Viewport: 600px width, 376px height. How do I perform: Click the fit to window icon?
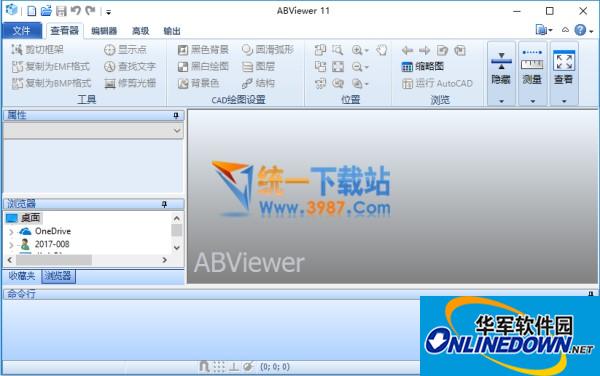coord(338,67)
